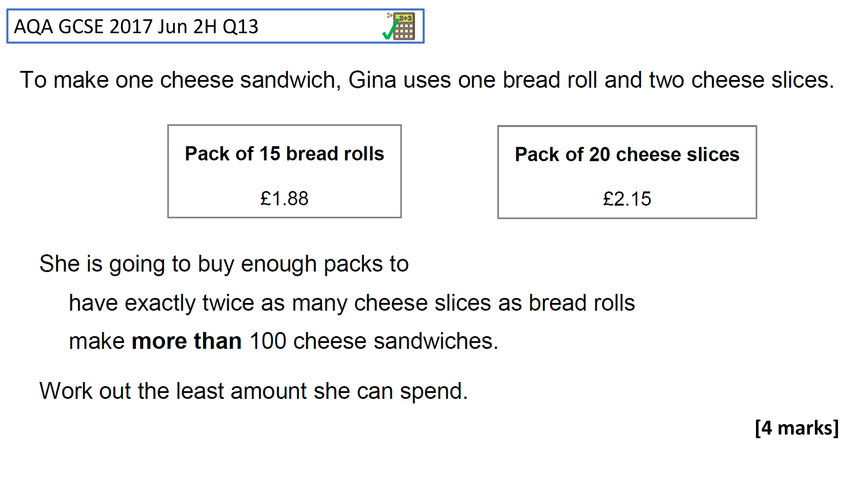Select the '[4 marks]' label
The height and width of the screenshot is (485, 868).
pos(797,428)
